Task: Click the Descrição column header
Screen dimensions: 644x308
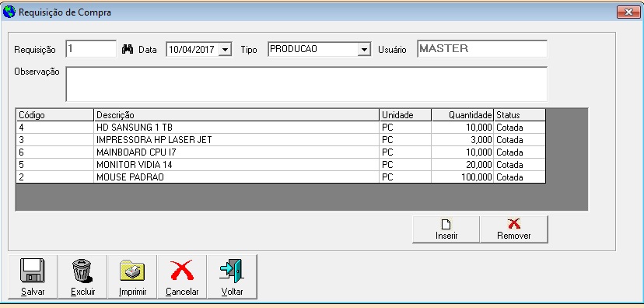Action: click(236, 115)
